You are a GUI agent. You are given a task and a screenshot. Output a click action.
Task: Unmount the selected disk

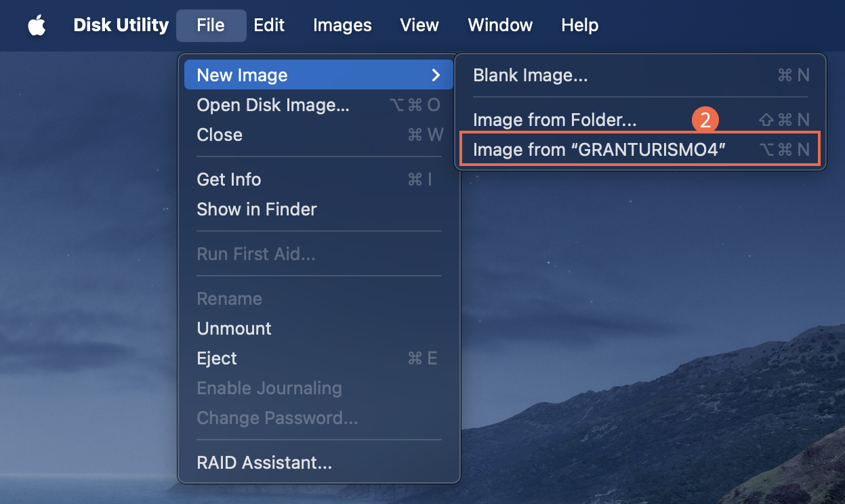(234, 329)
